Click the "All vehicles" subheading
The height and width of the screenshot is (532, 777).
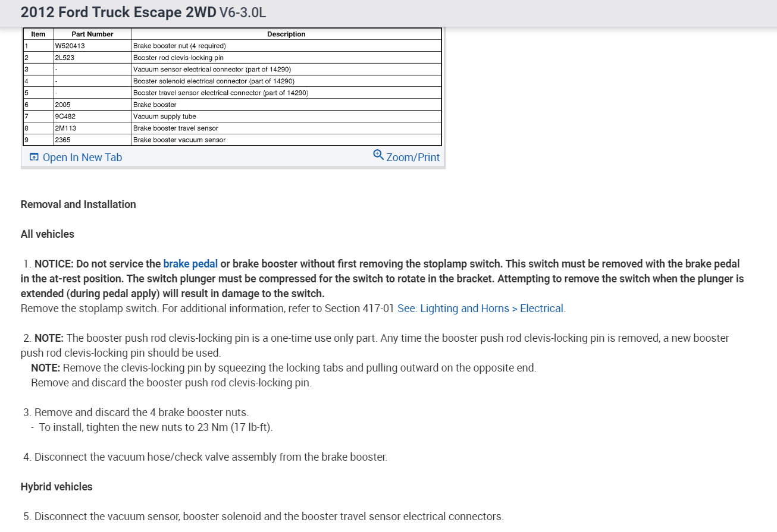pos(48,234)
